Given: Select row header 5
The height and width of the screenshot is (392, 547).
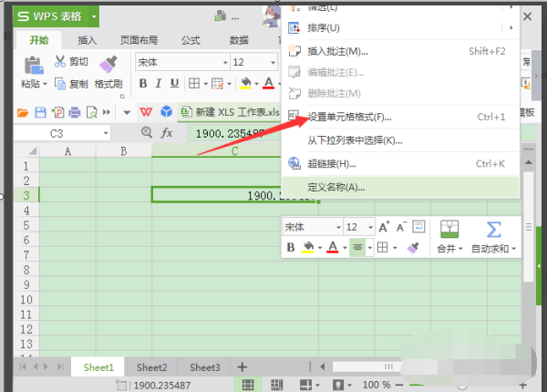Looking at the screenshot, I should point(26,226).
